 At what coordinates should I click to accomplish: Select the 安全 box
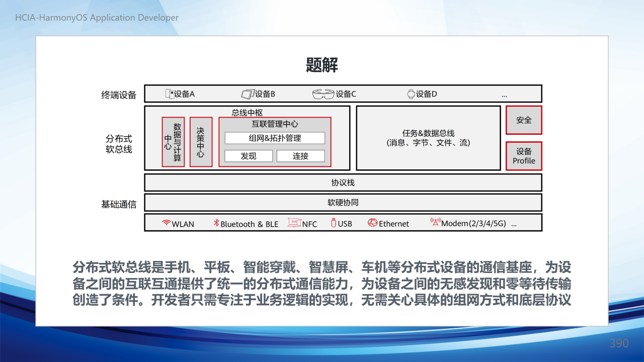tap(524, 120)
